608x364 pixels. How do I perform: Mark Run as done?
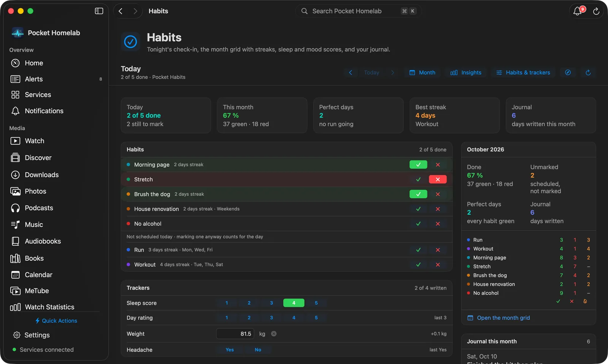[x=418, y=250]
